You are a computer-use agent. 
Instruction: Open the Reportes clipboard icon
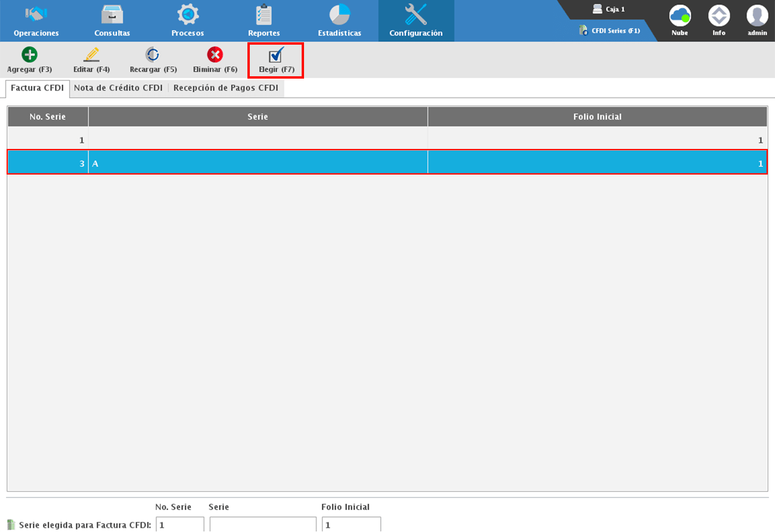pyautogui.click(x=263, y=14)
